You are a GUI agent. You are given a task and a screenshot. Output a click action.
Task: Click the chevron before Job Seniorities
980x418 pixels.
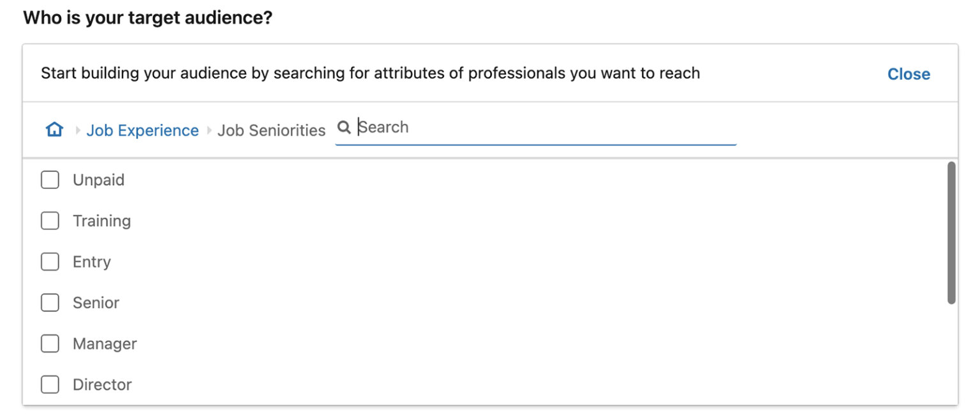click(x=208, y=130)
